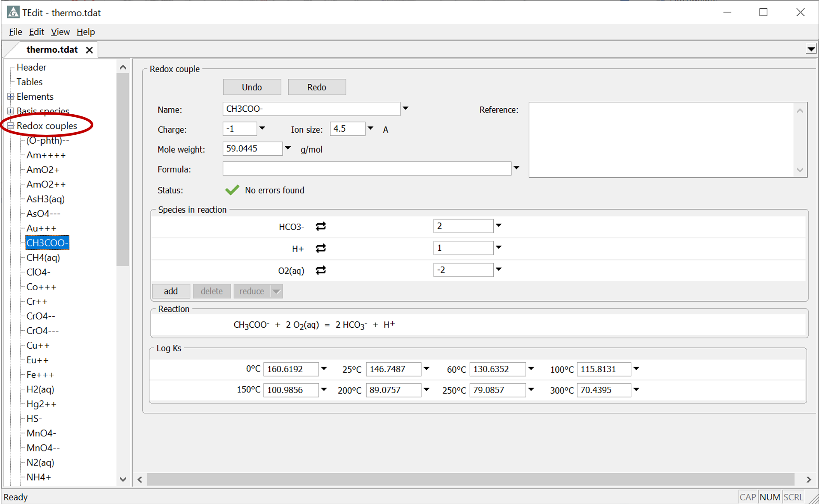Select Am++++ redox couple
The image size is (820, 504).
tap(46, 155)
